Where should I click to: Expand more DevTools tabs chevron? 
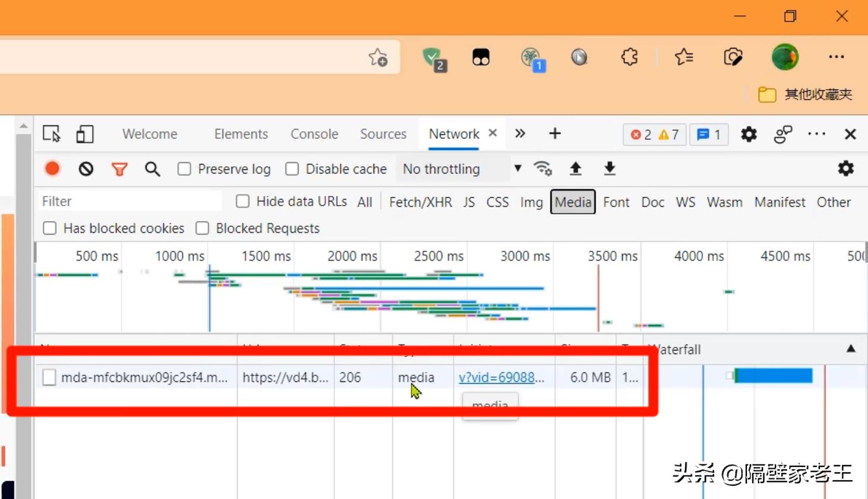[520, 134]
